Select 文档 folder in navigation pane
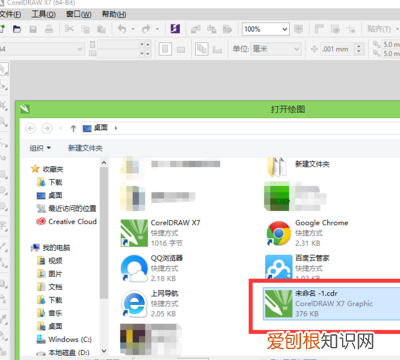The image size is (400, 360). [x=50, y=287]
